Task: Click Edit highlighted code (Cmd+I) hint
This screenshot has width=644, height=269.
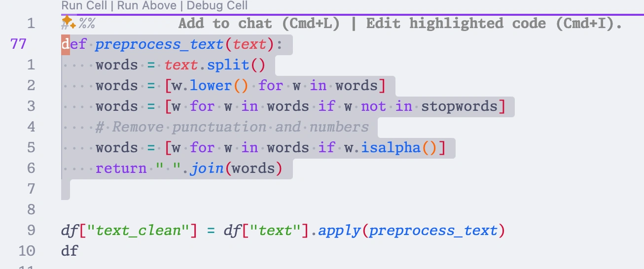Action: pyautogui.click(x=495, y=24)
